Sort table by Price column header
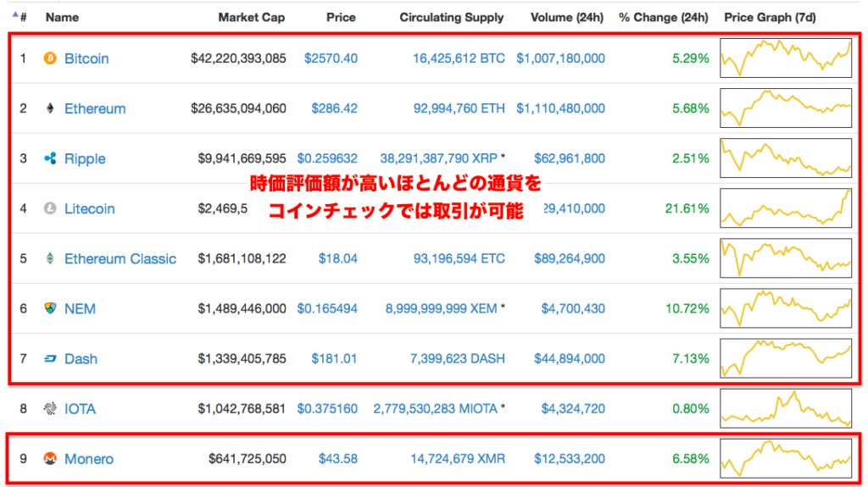This screenshot has width=868, height=487. 341,17
